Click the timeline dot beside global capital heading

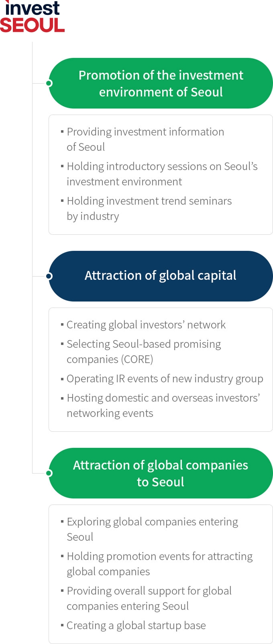click(x=49, y=276)
